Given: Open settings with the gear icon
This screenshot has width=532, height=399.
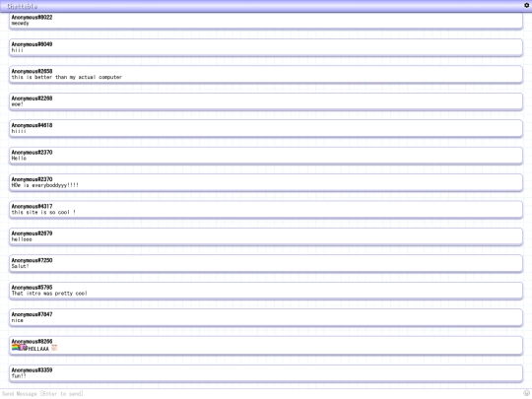Looking at the screenshot, I should 526,5.
